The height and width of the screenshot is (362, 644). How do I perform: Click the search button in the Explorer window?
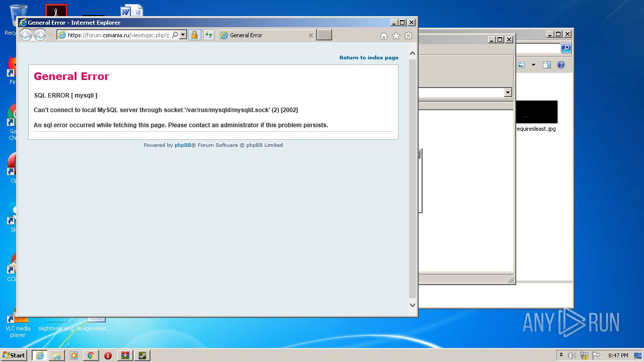pyautogui.click(x=566, y=48)
